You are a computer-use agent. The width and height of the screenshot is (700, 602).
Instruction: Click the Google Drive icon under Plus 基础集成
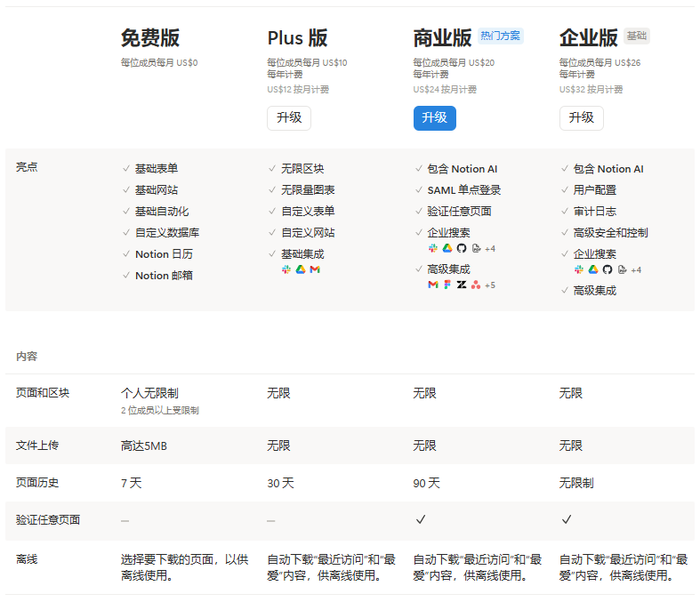(301, 269)
